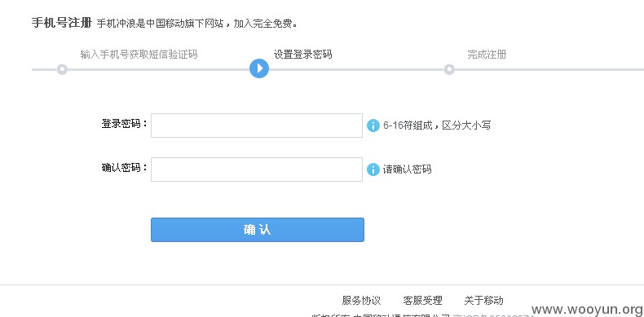
Task: Click the blue 确认 button
Action: pos(258,230)
